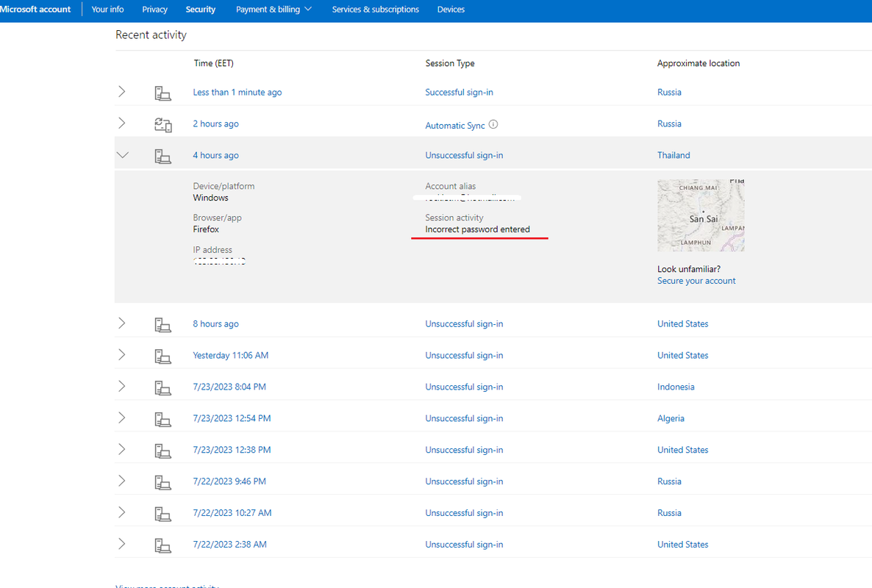The height and width of the screenshot is (588, 872).
Task: Open the Microsoft account home link
Action: coord(35,10)
